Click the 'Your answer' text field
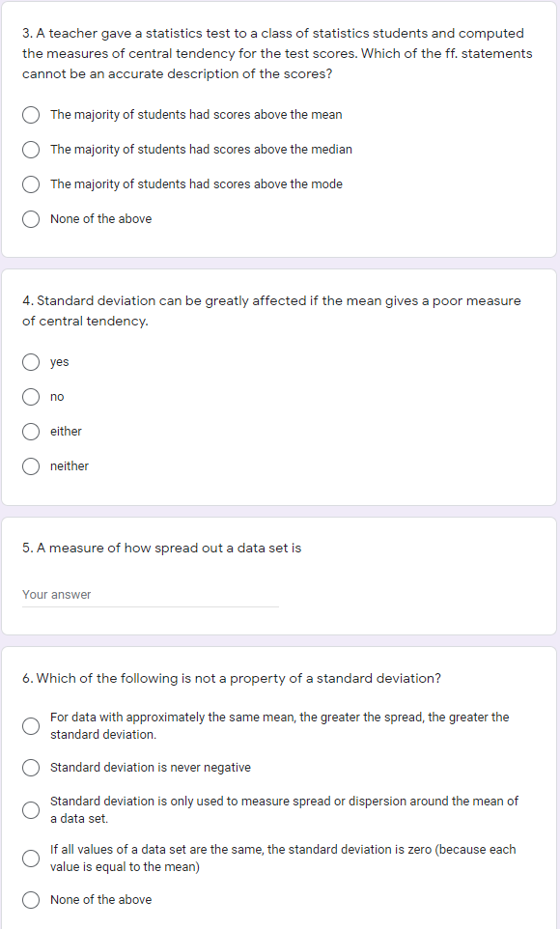The height and width of the screenshot is (929, 560). point(150,594)
